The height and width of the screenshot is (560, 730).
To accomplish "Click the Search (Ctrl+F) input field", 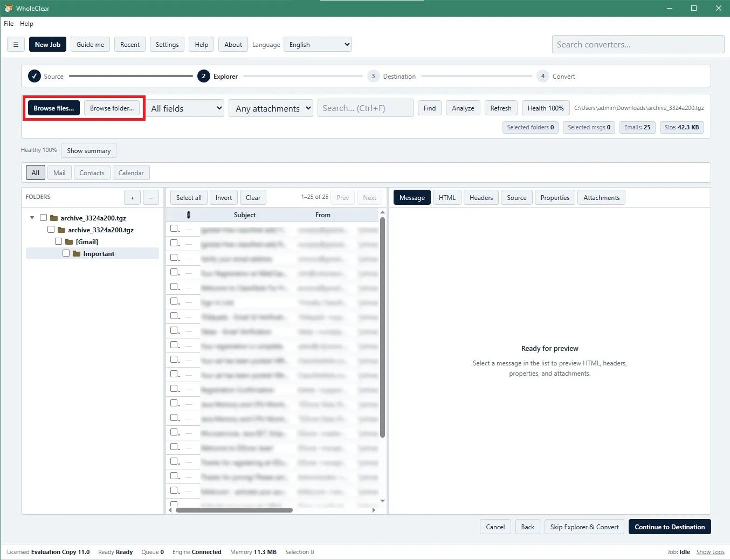I will (366, 108).
